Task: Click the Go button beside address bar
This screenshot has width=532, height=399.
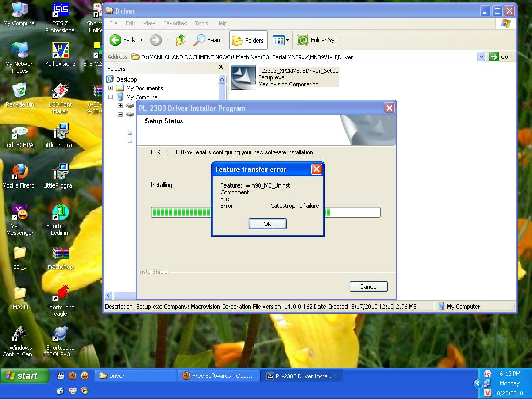Action: (x=499, y=57)
